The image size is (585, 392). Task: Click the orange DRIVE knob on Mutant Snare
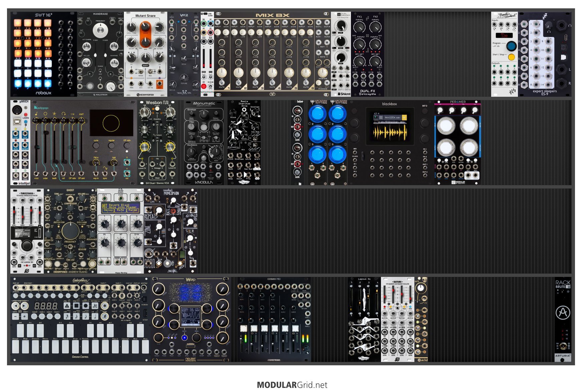[x=145, y=27]
